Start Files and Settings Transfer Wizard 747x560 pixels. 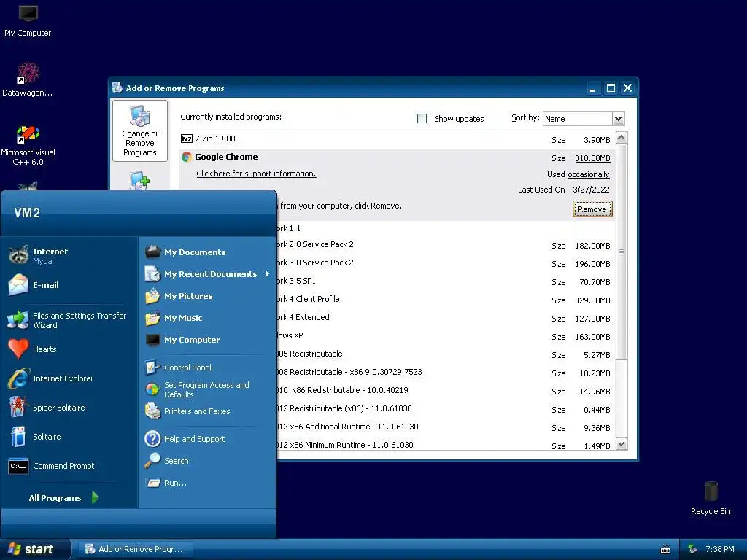[x=68, y=320]
